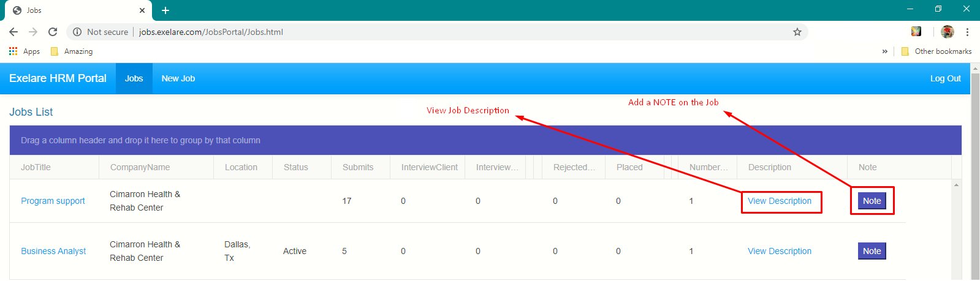Open the Chrome three-dot menu
980x281 pixels.
pos(967,32)
